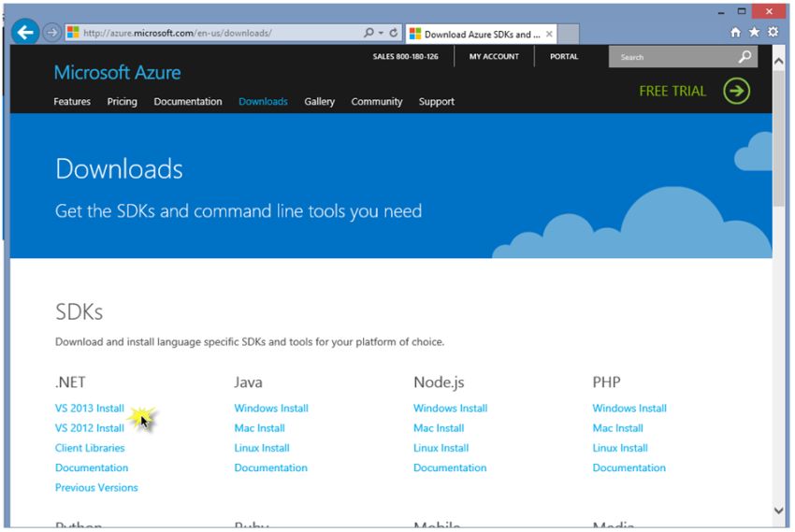Screen dimensions: 795x532
Task: Click the .NET column heading
Action: pyautogui.click(x=70, y=382)
